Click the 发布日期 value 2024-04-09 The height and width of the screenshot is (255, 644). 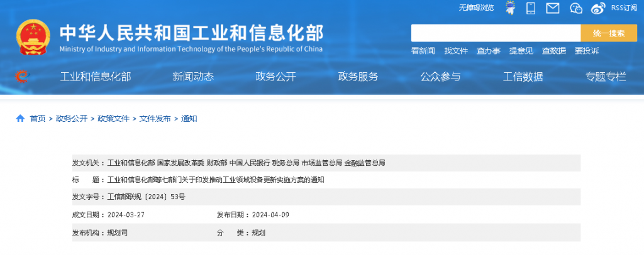(270, 215)
